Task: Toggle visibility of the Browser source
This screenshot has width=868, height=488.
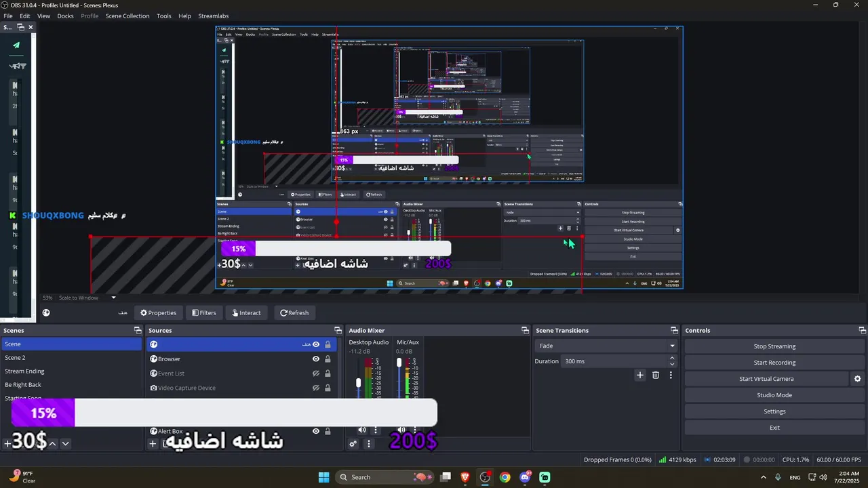Action: [x=315, y=359]
